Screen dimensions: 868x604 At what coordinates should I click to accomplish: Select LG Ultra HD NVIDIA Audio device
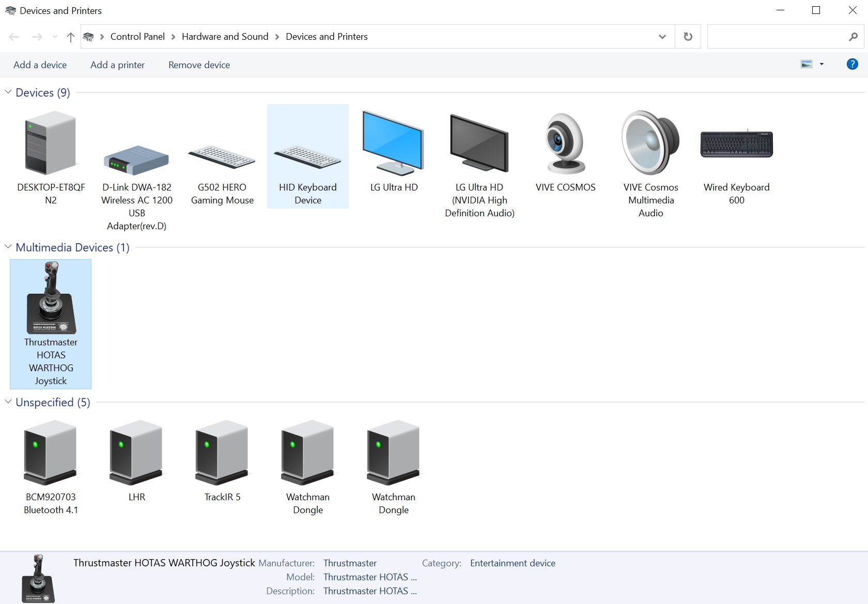click(x=479, y=163)
